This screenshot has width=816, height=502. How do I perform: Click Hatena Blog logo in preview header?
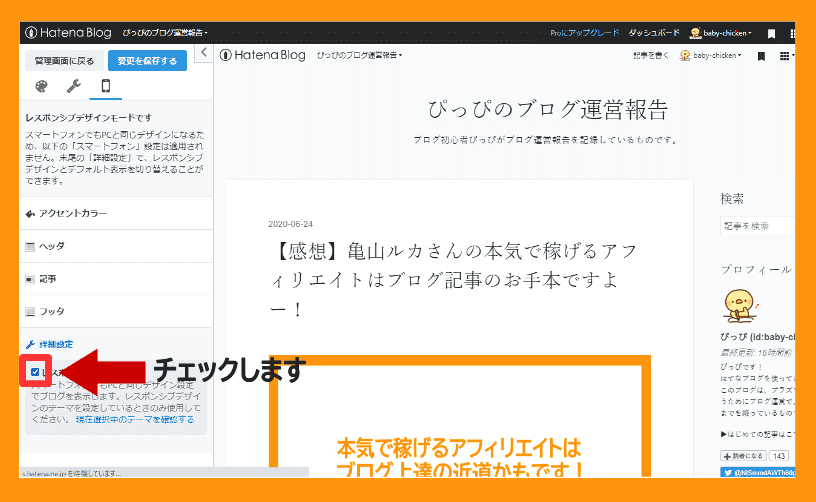(x=262, y=55)
